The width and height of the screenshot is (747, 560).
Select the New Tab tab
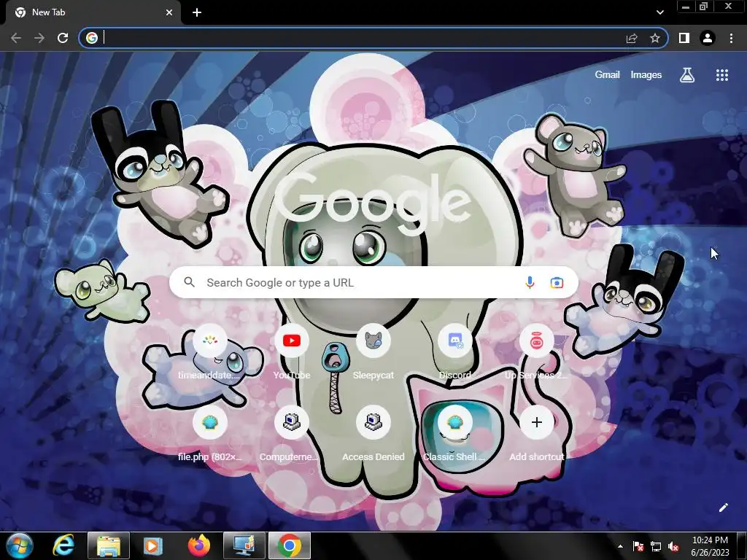click(93, 12)
